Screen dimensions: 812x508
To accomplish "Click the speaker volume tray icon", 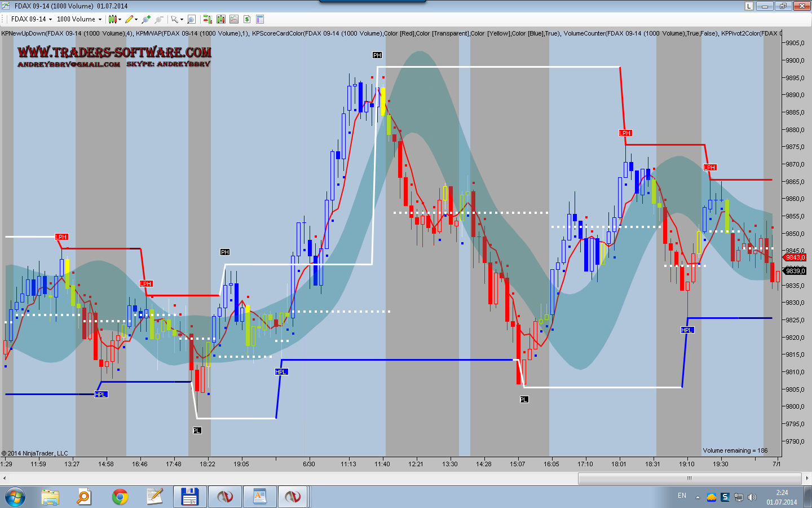I will coord(752,497).
